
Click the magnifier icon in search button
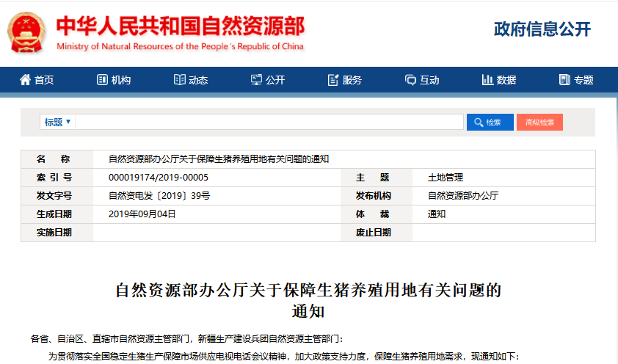point(479,122)
